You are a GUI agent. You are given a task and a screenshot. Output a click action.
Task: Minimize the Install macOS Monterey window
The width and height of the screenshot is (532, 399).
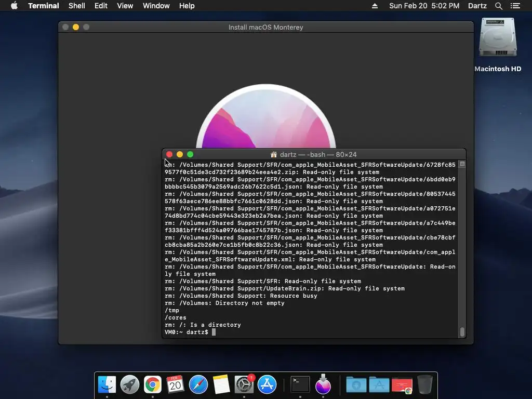[76, 27]
